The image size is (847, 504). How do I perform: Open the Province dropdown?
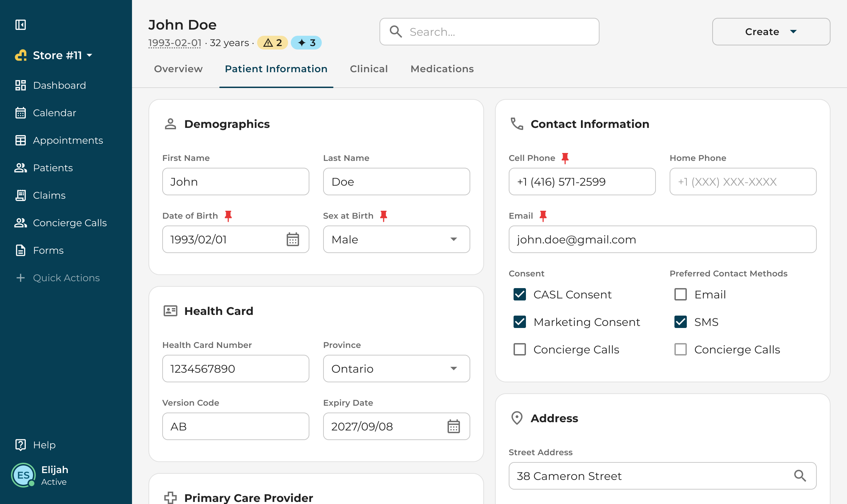click(396, 369)
